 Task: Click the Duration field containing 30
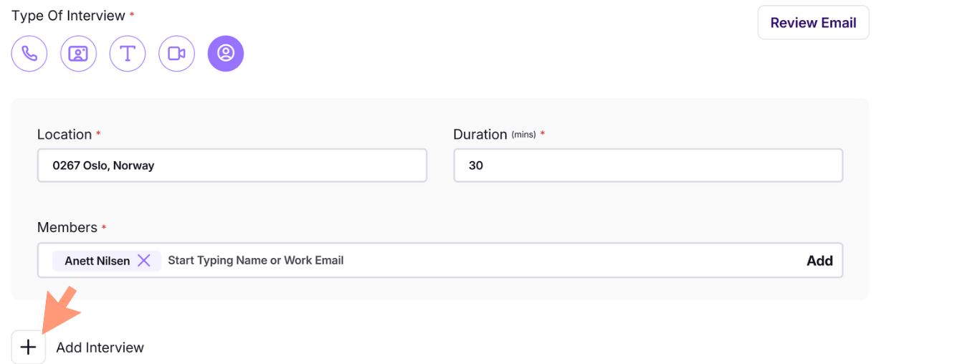648,166
